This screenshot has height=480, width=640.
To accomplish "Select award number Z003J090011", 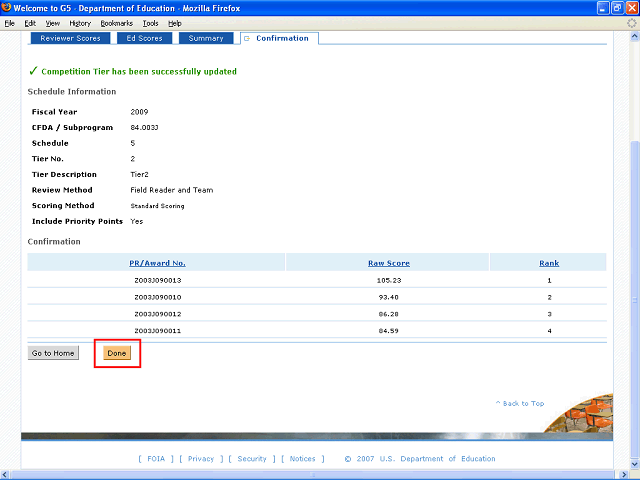I will pyautogui.click(x=158, y=331).
